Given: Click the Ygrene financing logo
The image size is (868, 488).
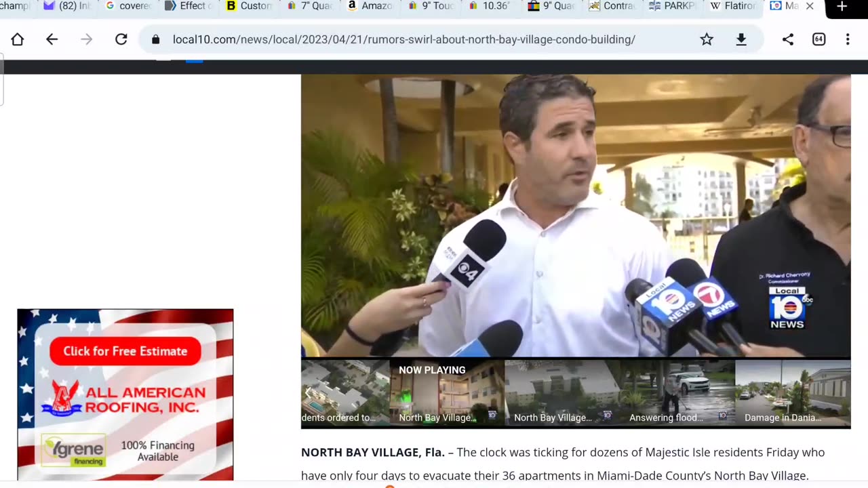Looking at the screenshot, I should [x=73, y=450].
